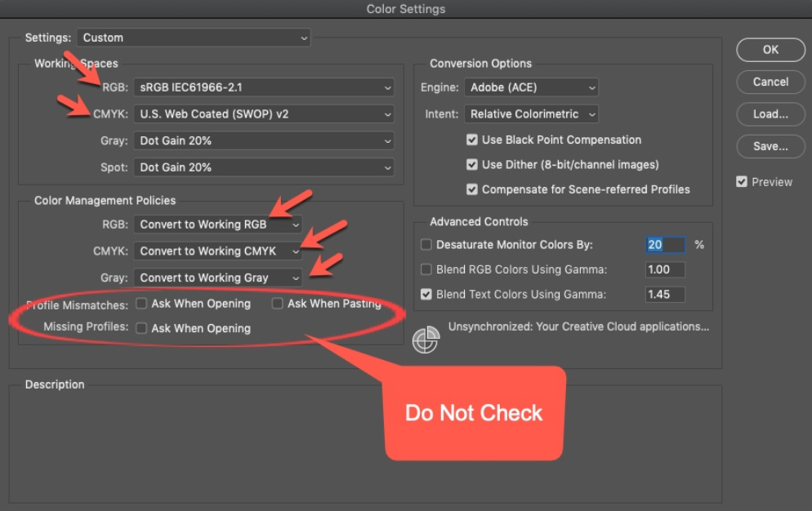The height and width of the screenshot is (511, 812).
Task: Enable Blend RGB Colors Using Gamma
Action: pyautogui.click(x=426, y=269)
